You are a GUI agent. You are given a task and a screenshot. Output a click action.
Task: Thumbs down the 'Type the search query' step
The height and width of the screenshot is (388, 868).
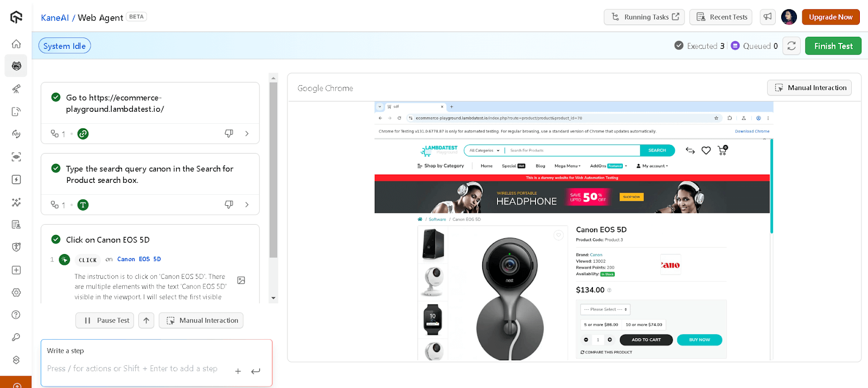pos(229,205)
